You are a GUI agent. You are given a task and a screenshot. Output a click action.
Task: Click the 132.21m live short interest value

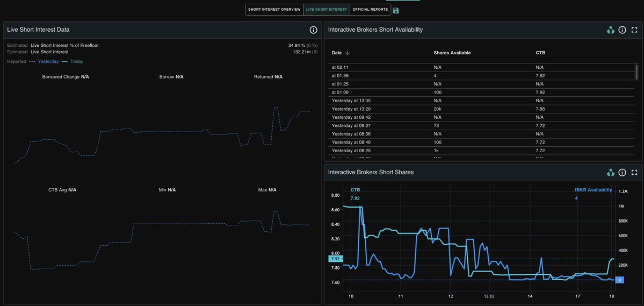301,52
